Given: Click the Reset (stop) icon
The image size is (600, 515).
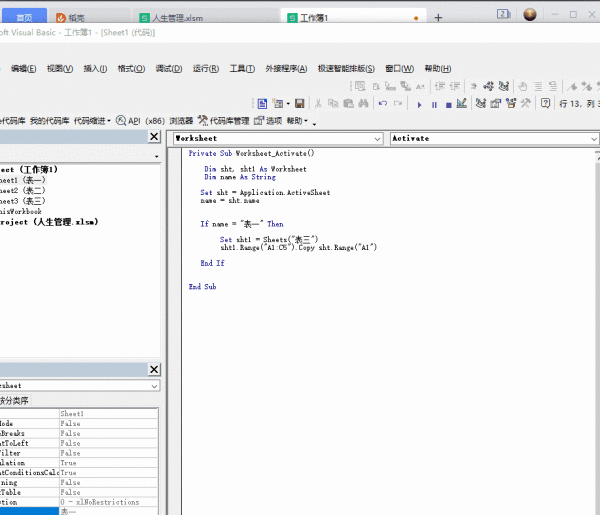Looking at the screenshot, I should pos(447,103).
